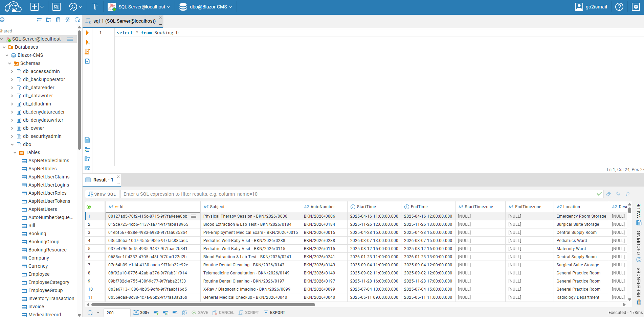Format the SQL script icon
644x317 pixels.
tap(87, 149)
